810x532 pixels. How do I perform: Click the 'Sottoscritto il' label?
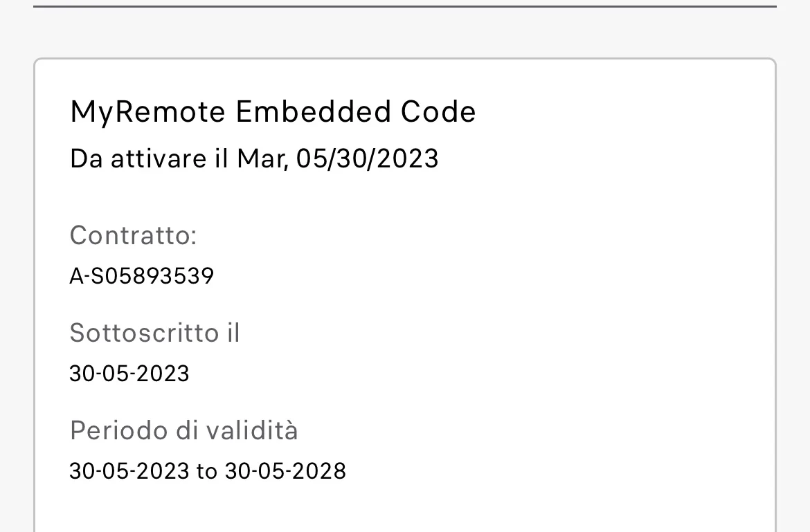click(x=154, y=333)
